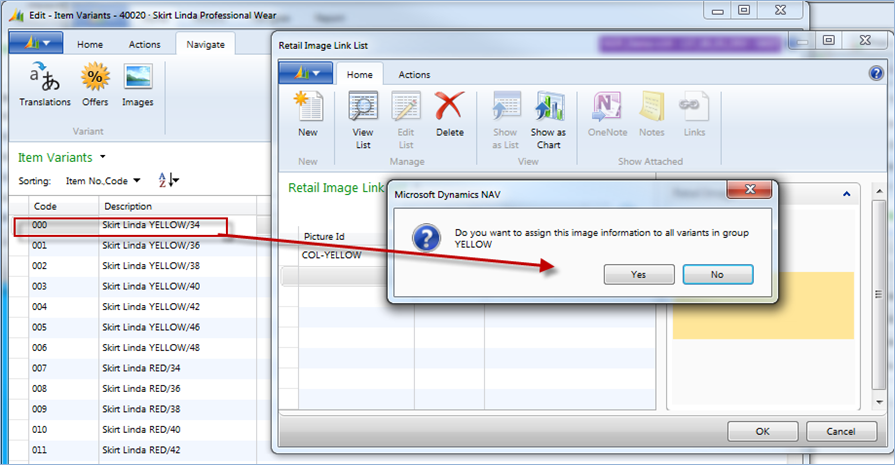Click OK in Retail Image Link List

coord(763,431)
